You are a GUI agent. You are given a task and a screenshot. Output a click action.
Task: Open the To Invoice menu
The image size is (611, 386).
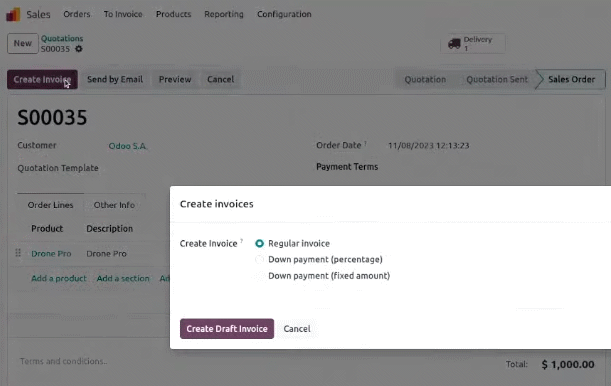(x=123, y=14)
